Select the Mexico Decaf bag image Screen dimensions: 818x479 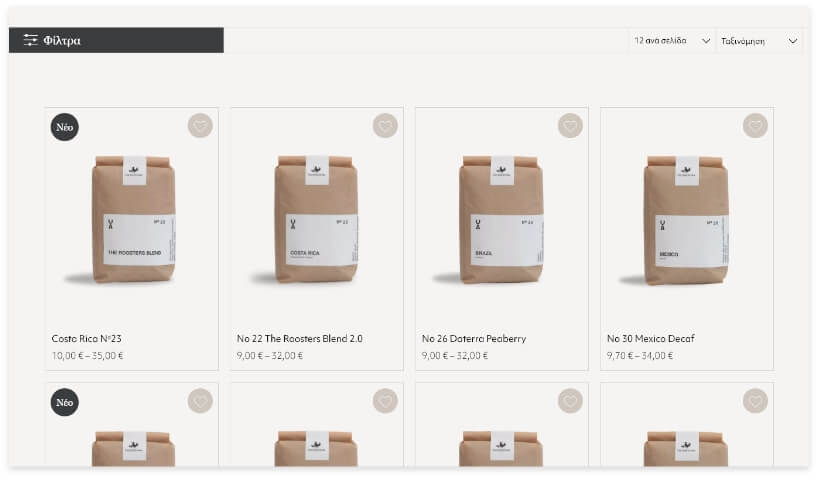click(x=687, y=219)
